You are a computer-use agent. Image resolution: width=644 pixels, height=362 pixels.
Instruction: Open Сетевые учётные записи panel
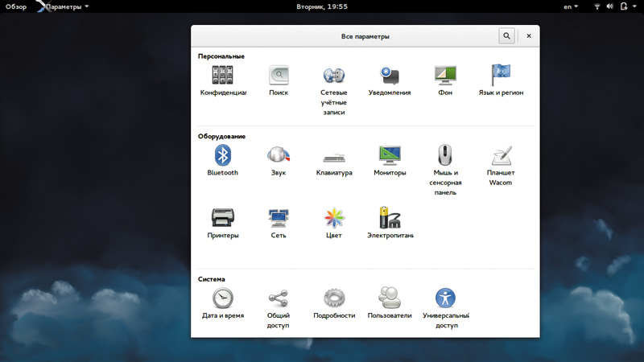click(x=334, y=90)
